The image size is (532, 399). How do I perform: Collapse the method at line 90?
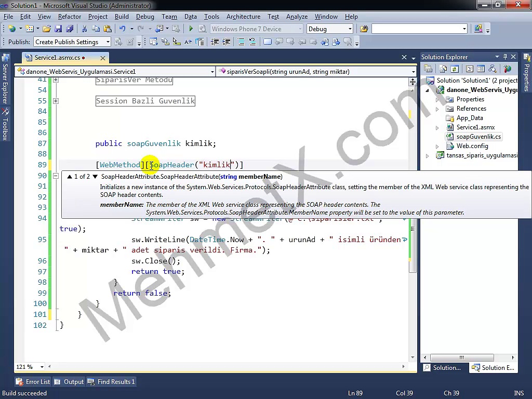point(56,176)
